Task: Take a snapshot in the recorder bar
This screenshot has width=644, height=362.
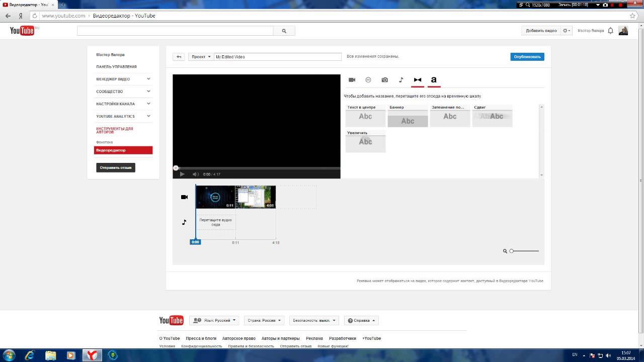Action: 605,5
